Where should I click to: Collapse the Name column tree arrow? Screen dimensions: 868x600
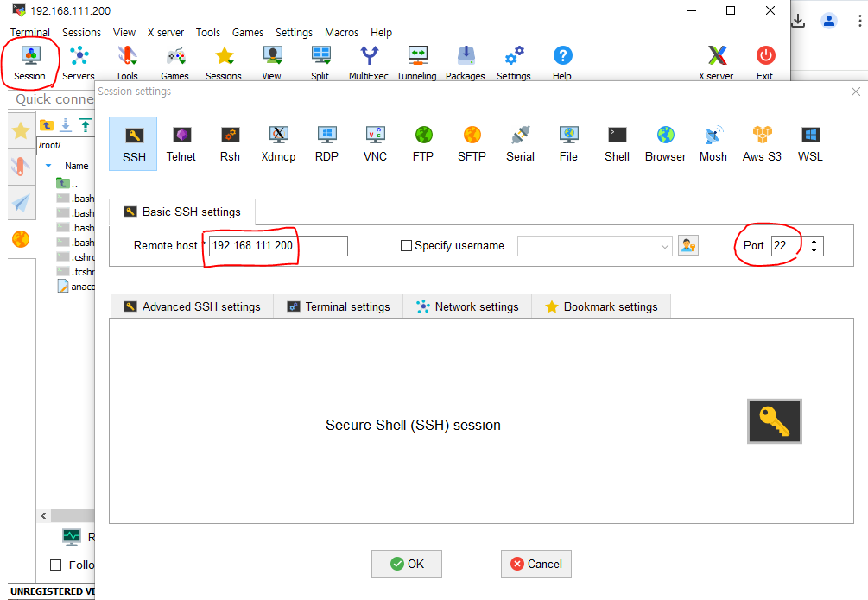[x=48, y=166]
